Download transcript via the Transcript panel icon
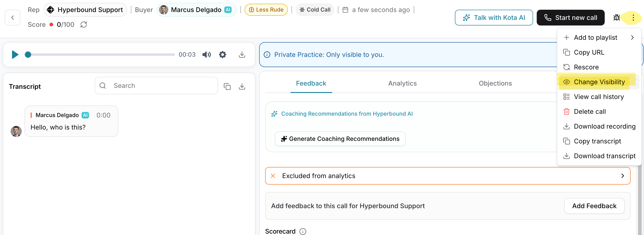This screenshot has width=644, height=235. point(242,86)
